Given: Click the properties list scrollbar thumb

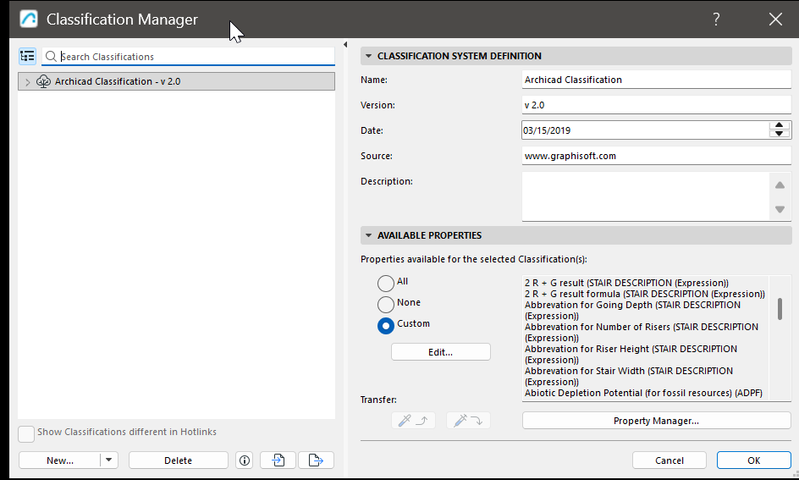Looking at the screenshot, I should pos(780,309).
